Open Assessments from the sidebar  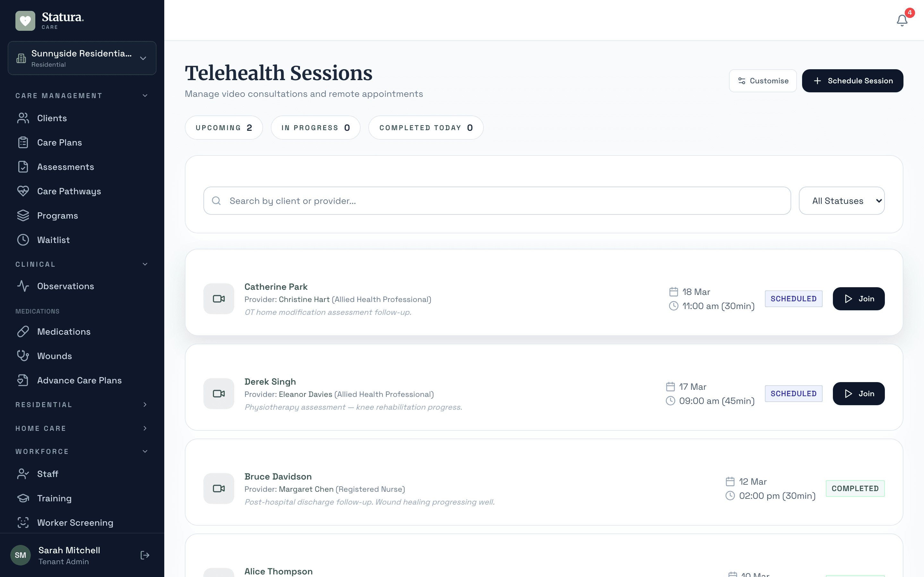tap(66, 167)
